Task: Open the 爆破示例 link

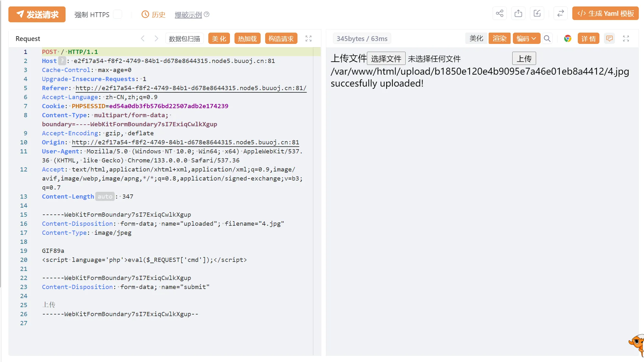Action: (188, 15)
